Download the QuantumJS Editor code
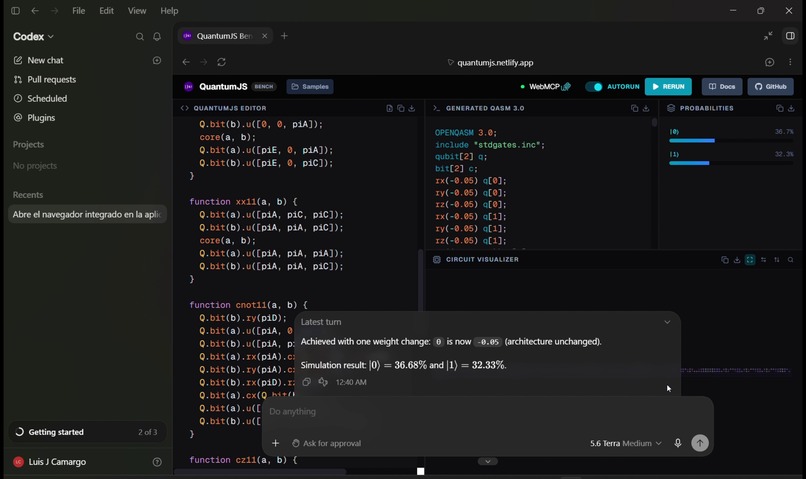Viewport: 806px width, 479px height. click(412, 108)
